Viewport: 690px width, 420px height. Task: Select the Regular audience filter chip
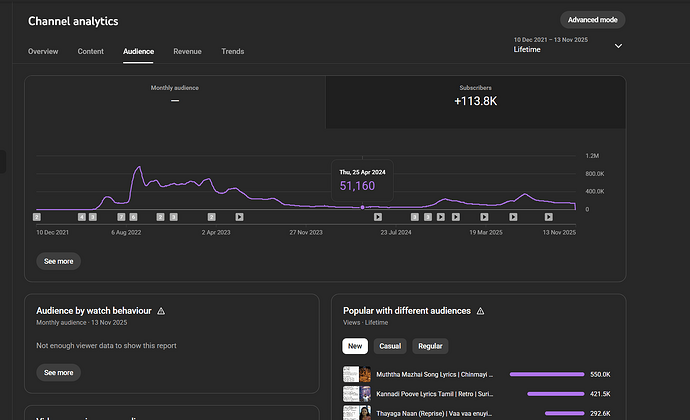click(x=430, y=346)
